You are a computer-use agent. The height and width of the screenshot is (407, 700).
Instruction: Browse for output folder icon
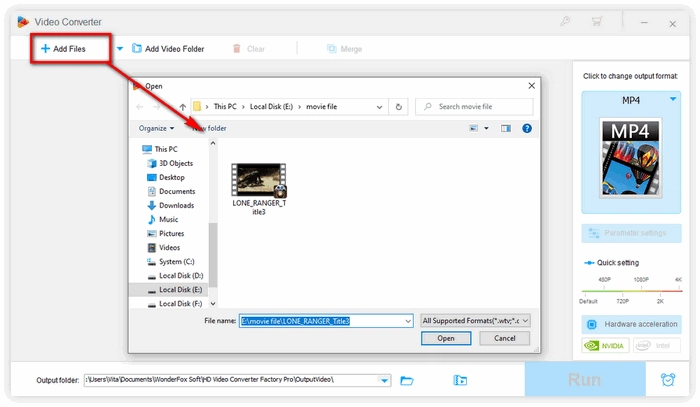coord(407,381)
